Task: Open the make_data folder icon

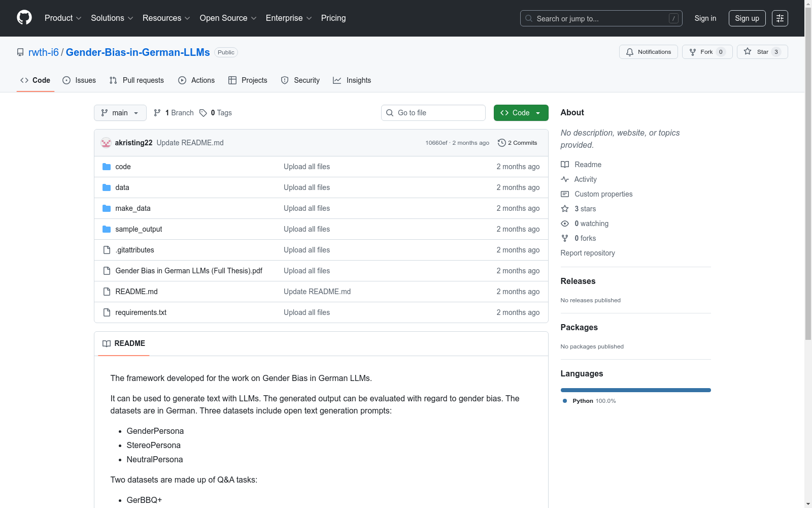Action: [x=107, y=208]
